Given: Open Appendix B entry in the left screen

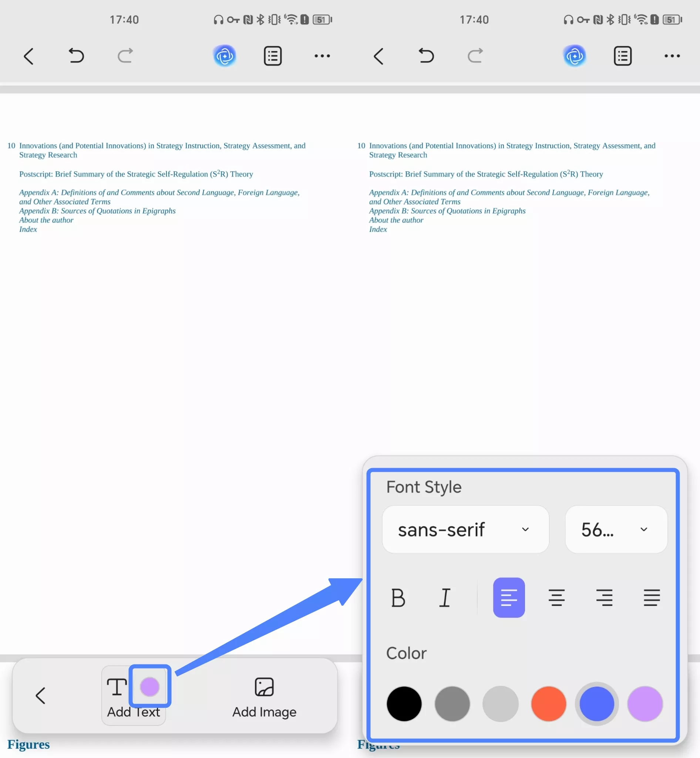Looking at the screenshot, I should pos(97,211).
